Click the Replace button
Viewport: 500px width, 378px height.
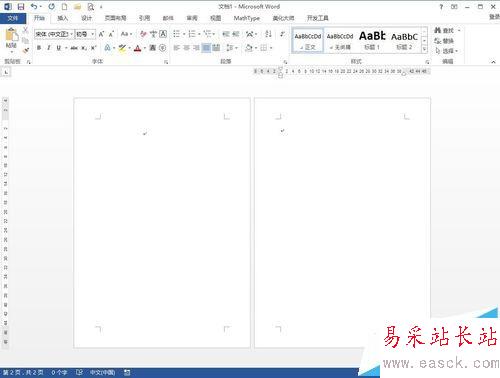[x=444, y=41]
